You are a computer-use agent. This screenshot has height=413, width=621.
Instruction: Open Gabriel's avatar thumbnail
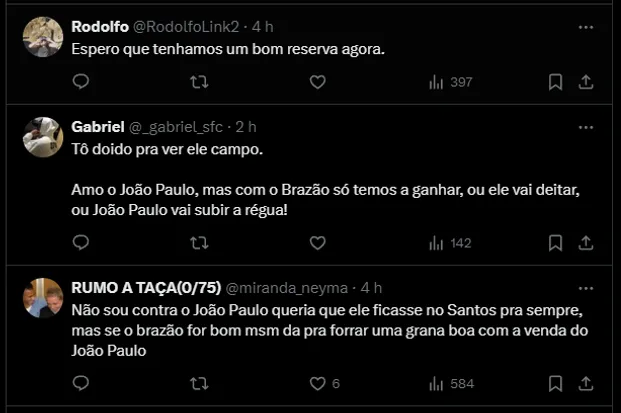(43, 137)
